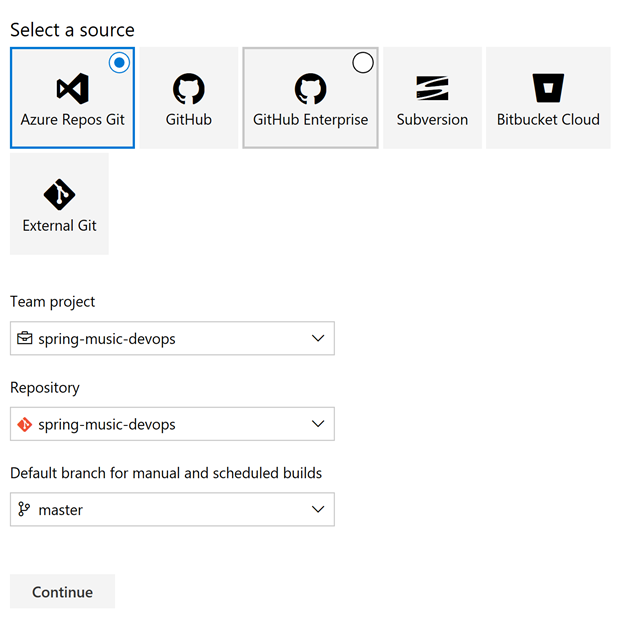The width and height of the screenshot is (621, 627).
Task: Click the Azure Repos Git logo icon
Action: tap(72, 89)
